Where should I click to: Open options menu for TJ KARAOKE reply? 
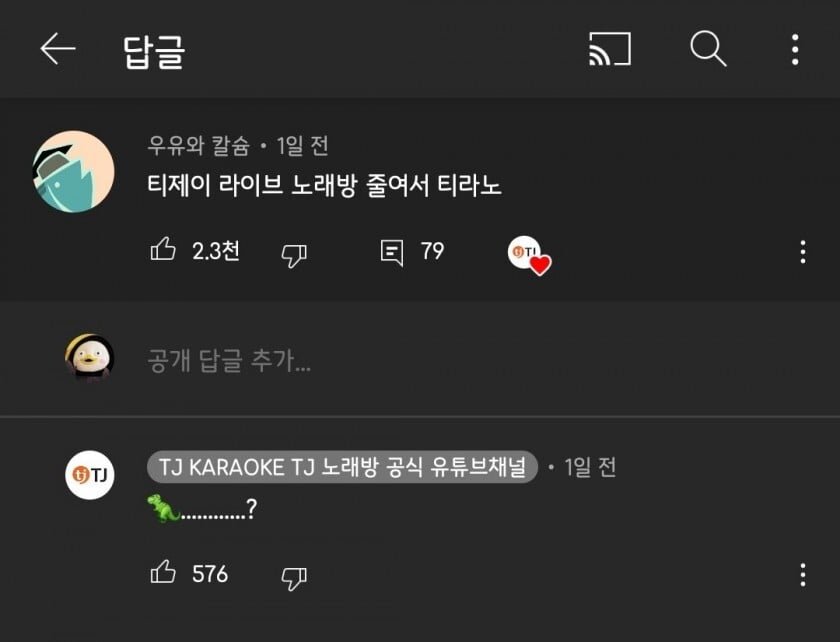802,575
